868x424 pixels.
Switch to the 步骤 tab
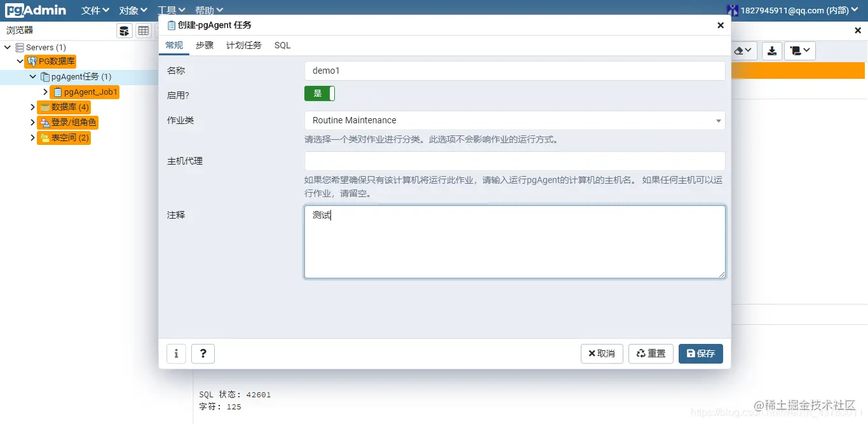coord(204,45)
